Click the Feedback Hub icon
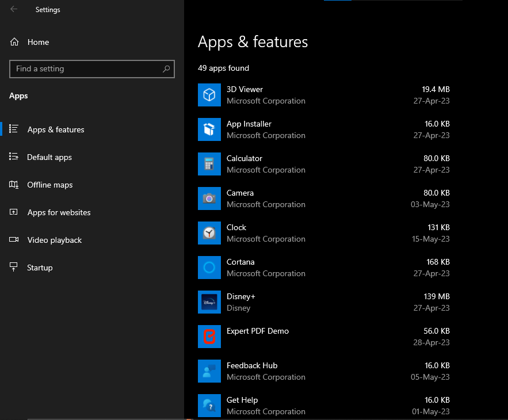The image size is (508, 420). (209, 371)
